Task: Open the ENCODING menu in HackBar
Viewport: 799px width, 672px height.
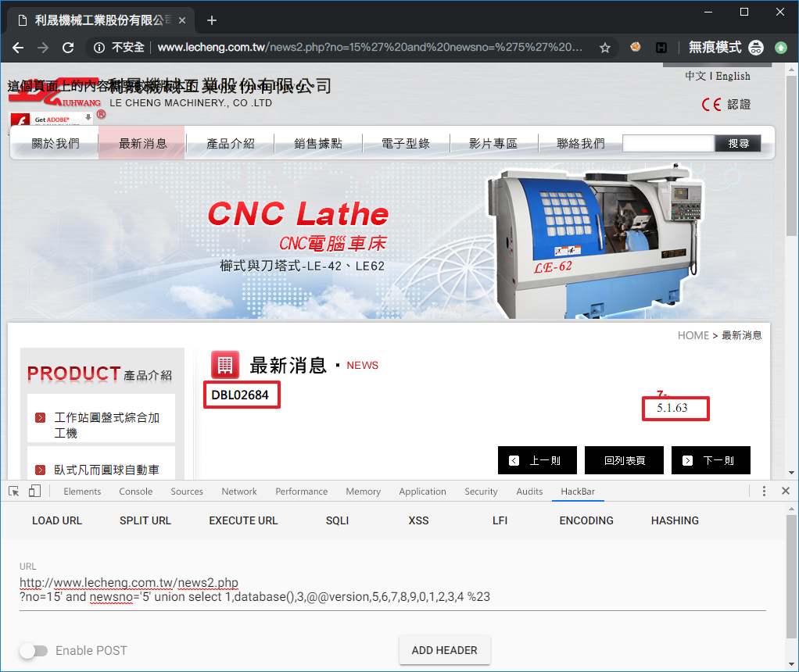Action: (586, 520)
